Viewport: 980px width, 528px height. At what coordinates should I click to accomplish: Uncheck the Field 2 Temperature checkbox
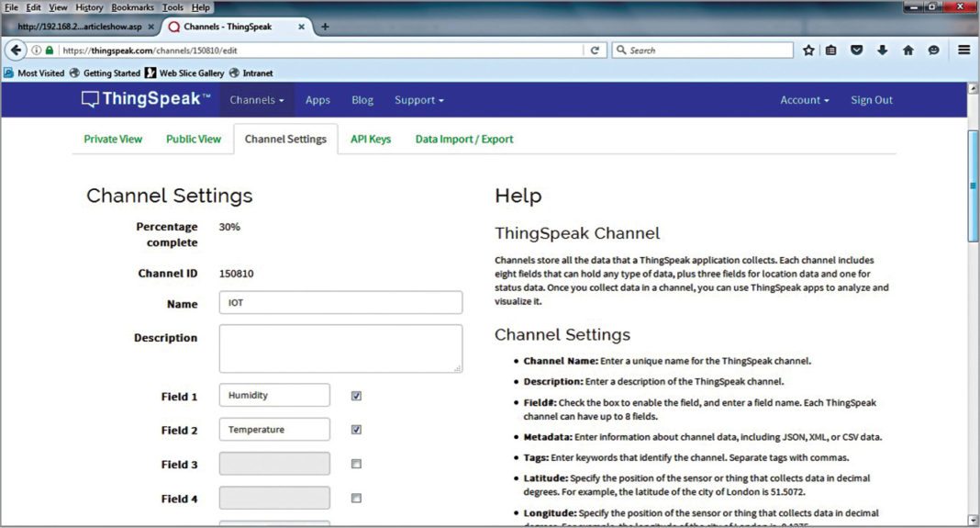pyautogui.click(x=356, y=430)
